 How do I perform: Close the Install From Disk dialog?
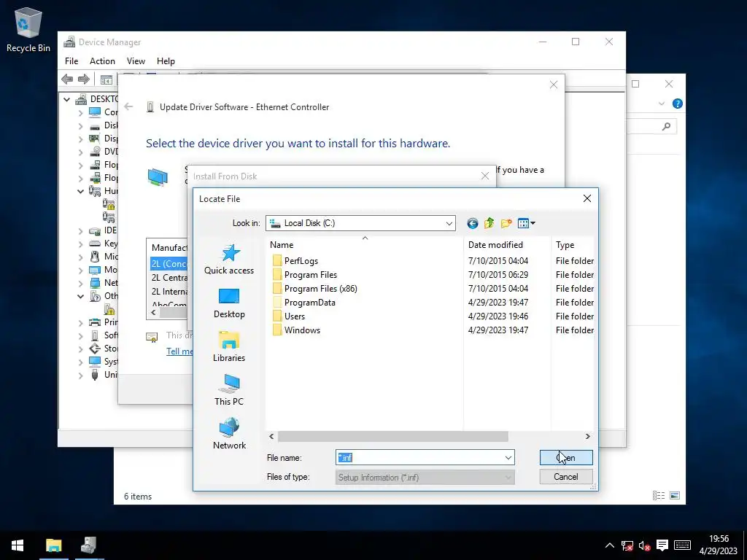(x=485, y=176)
